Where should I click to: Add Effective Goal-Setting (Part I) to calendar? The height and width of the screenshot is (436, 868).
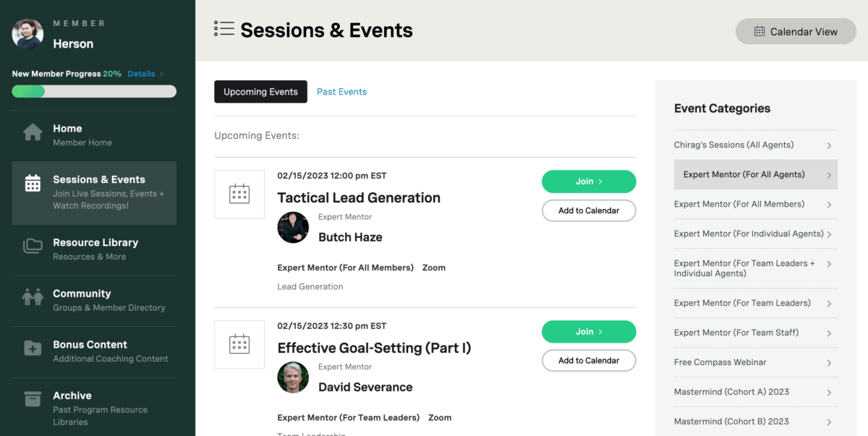pos(589,360)
